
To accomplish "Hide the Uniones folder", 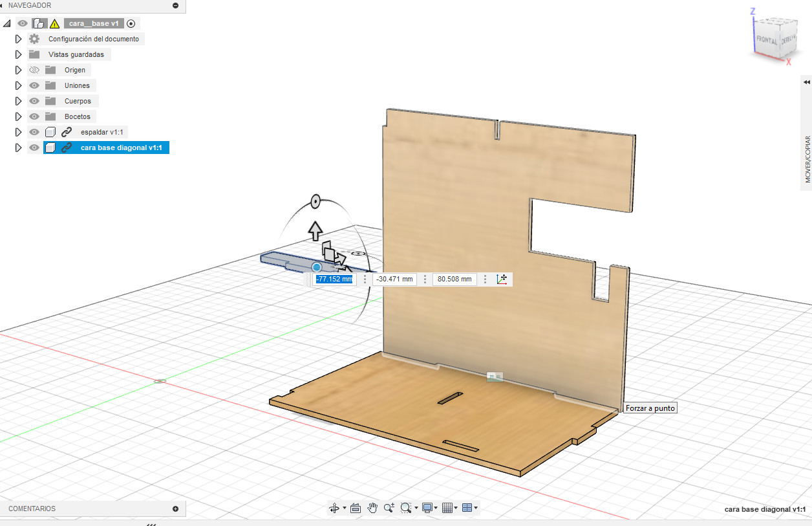I will [x=34, y=85].
